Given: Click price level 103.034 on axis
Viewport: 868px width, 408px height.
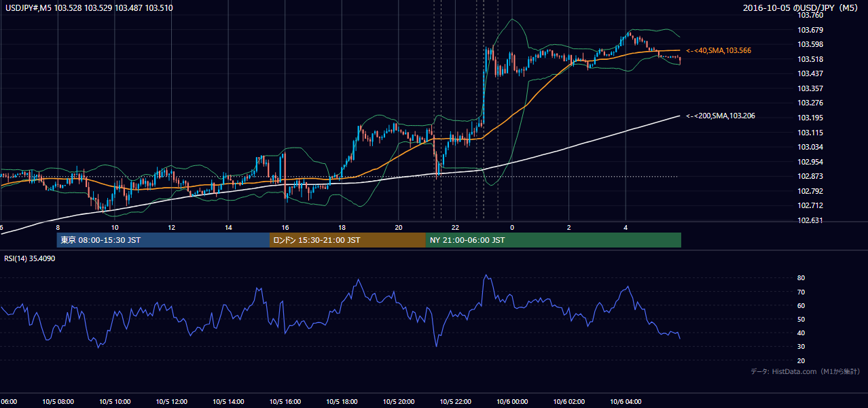Looking at the screenshot, I should pos(810,147).
